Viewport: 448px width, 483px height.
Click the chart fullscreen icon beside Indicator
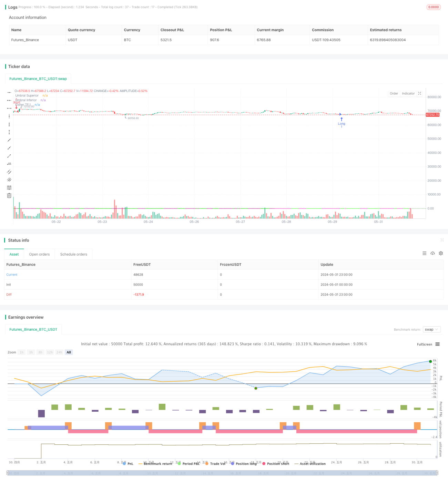point(419,93)
